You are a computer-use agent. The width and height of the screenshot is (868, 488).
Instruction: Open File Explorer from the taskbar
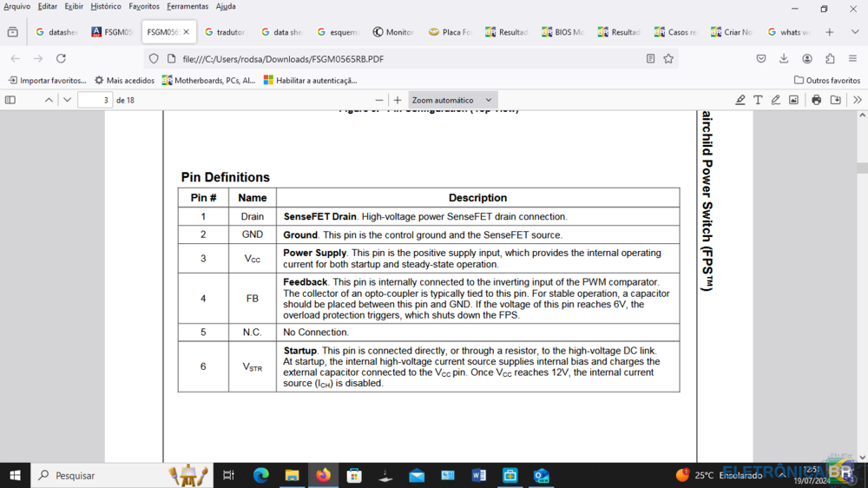[x=293, y=475]
